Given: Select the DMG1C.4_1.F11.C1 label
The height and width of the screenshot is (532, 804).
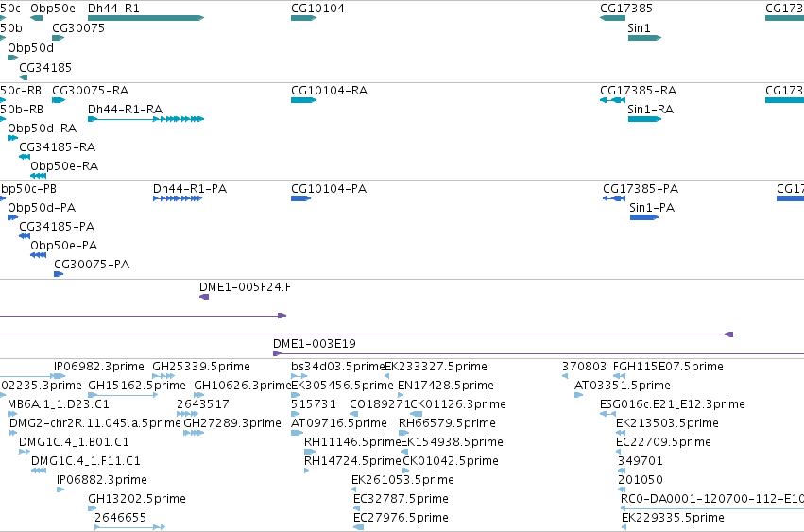Looking at the screenshot, I should (86, 461).
